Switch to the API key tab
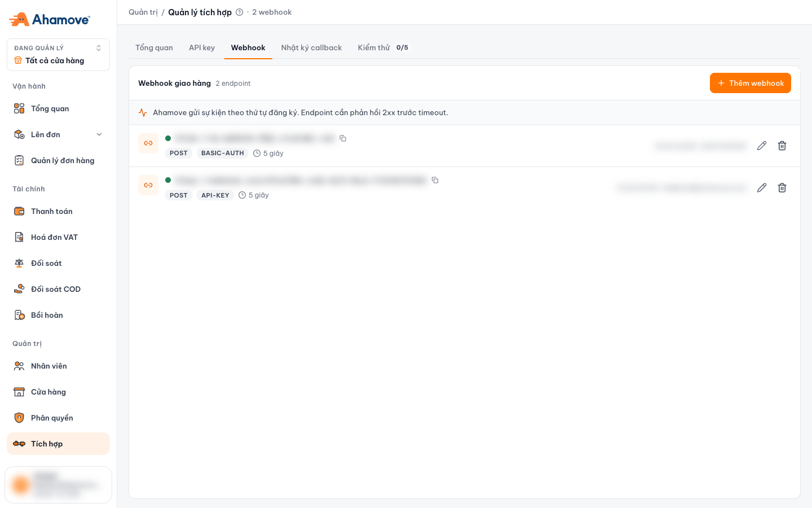 tap(202, 47)
